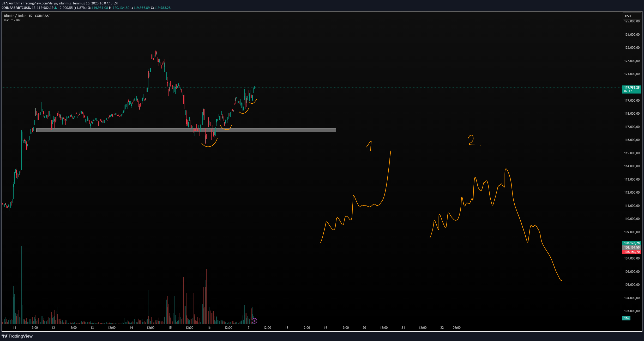This screenshot has width=644, height=341.
Task: Click the date 20 on the time axis
Action: coord(364,328)
